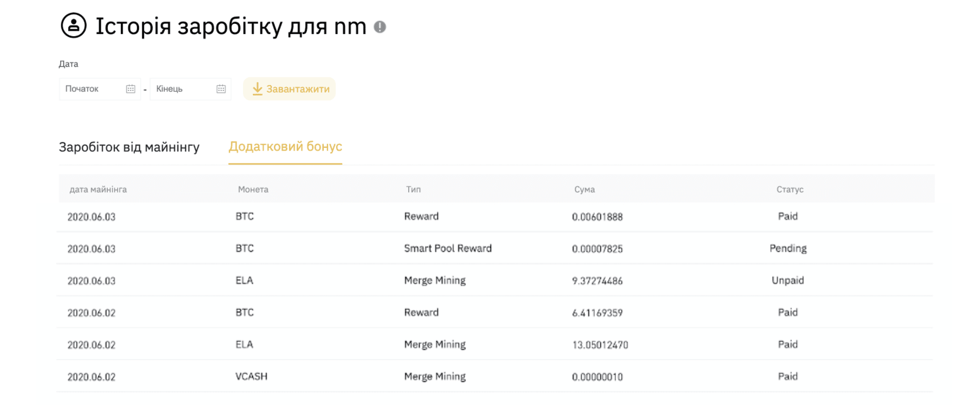Focus the Кінець end date field
The image size is (980, 405).
point(191,89)
